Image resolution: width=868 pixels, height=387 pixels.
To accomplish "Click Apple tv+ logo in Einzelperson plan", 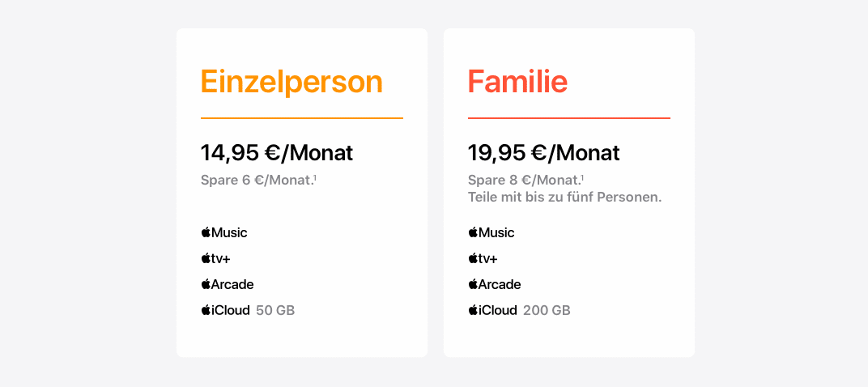I will [216, 258].
